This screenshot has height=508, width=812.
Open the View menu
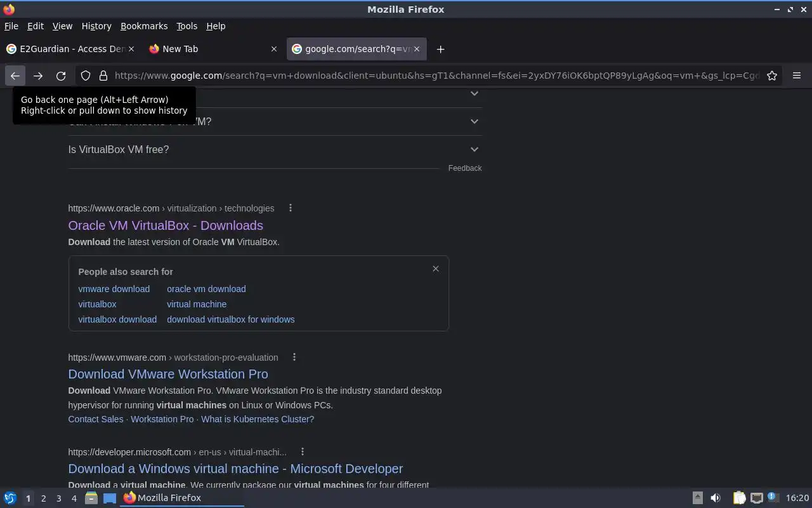[62, 26]
